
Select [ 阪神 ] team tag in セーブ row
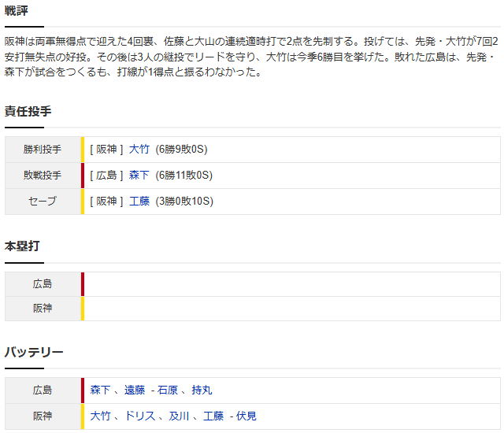coord(106,202)
